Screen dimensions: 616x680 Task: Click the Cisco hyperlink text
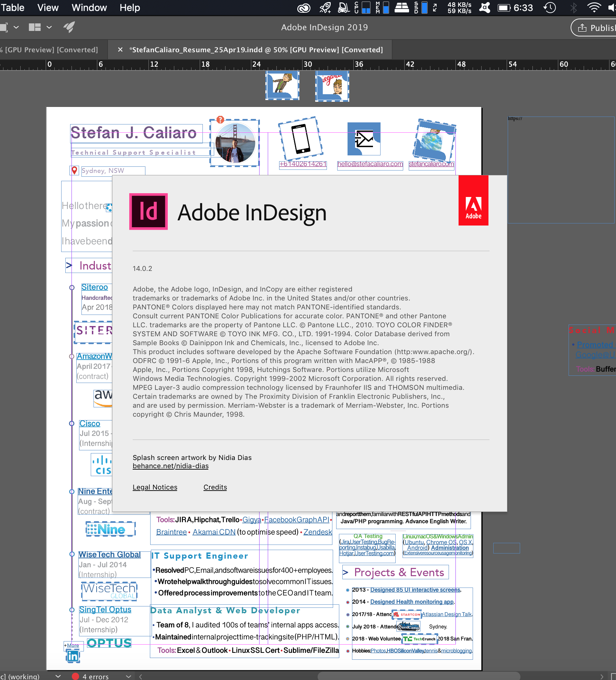click(90, 424)
